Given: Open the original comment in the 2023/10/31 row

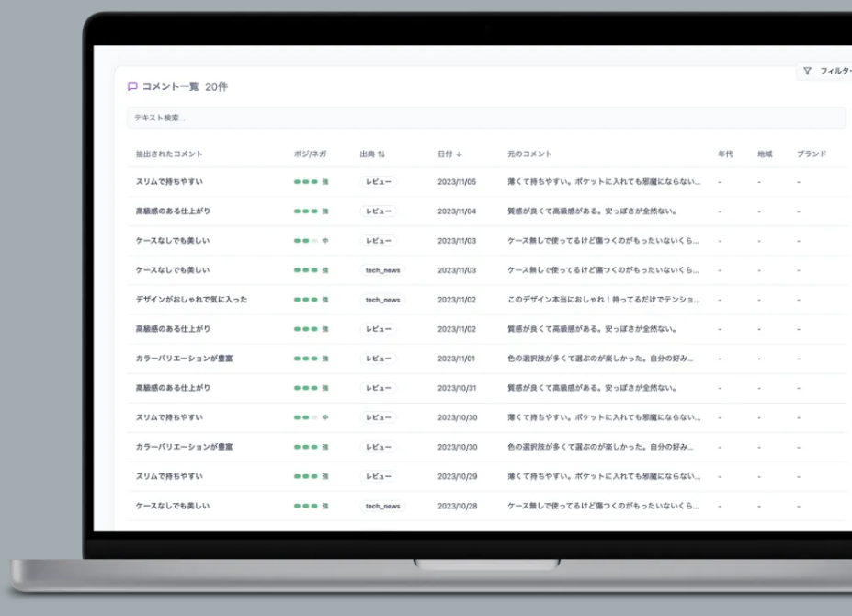Looking at the screenshot, I should click(592, 388).
